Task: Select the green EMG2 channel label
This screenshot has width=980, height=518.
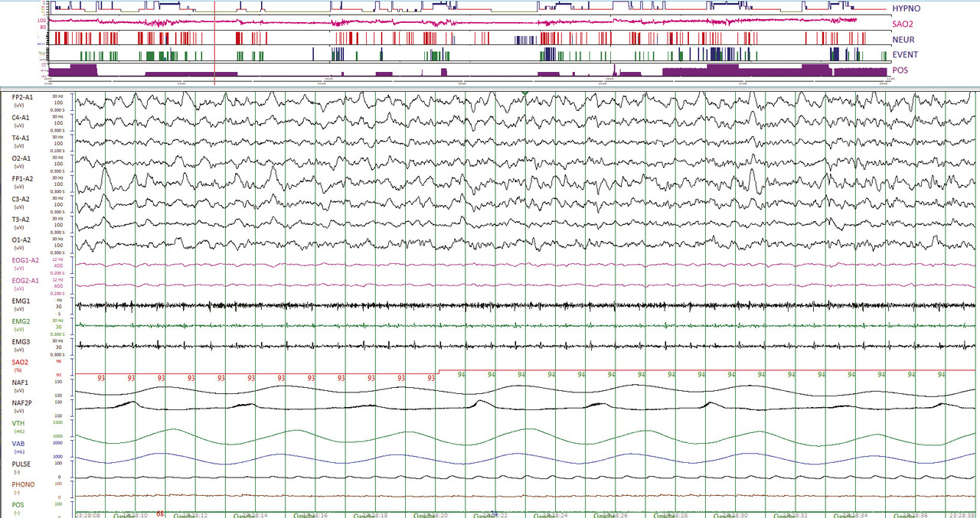Action: click(x=21, y=321)
